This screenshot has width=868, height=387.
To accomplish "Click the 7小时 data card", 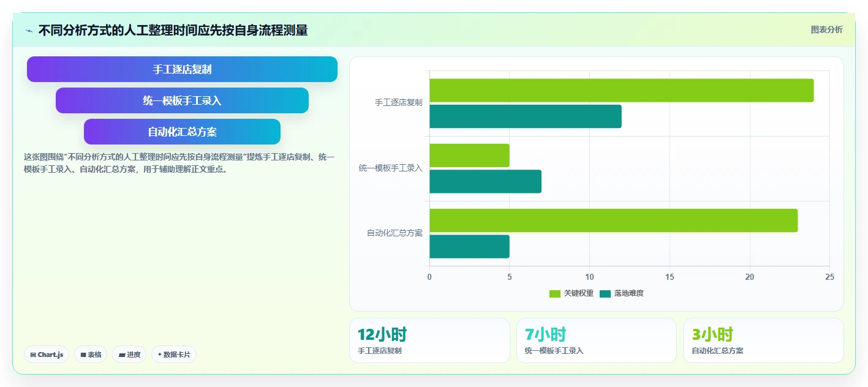I will click(597, 340).
